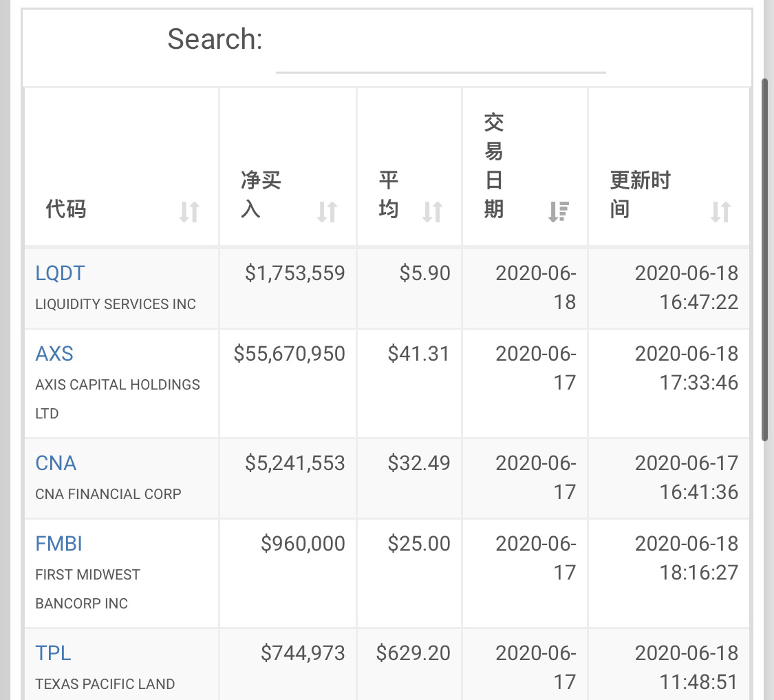Viewport: 774px width, 700px height.
Task: Open the CNA ticker link
Action: pyautogui.click(x=56, y=463)
